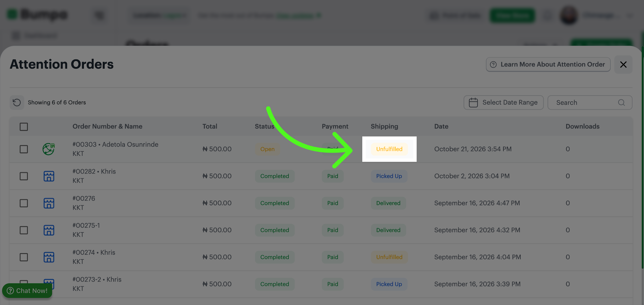Click the Showing 6 of 6 Orders text

point(57,103)
